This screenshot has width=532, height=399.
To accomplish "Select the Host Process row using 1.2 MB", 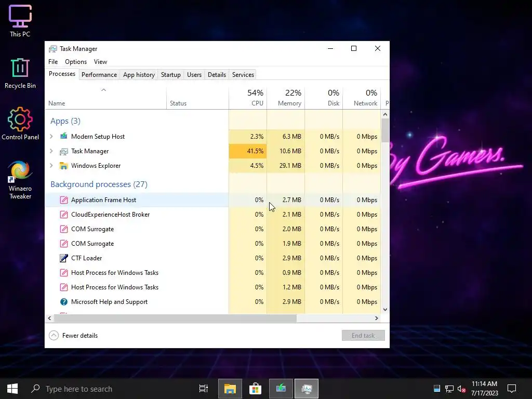I will click(212, 287).
